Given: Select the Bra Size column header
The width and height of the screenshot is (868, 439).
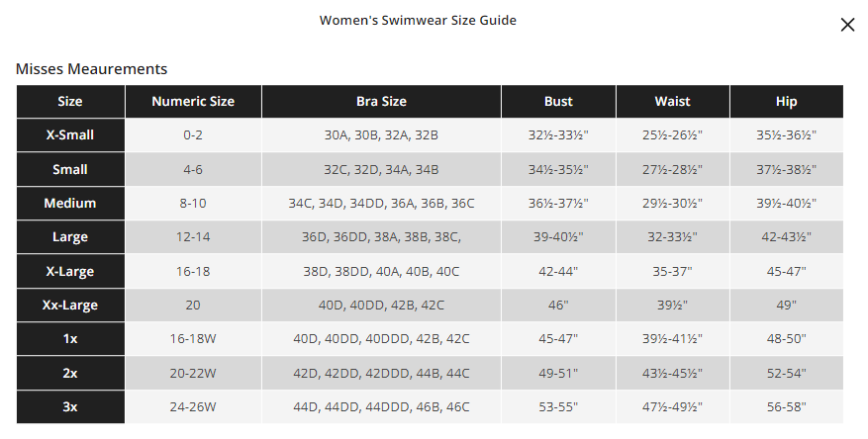Looking at the screenshot, I should (x=381, y=102).
